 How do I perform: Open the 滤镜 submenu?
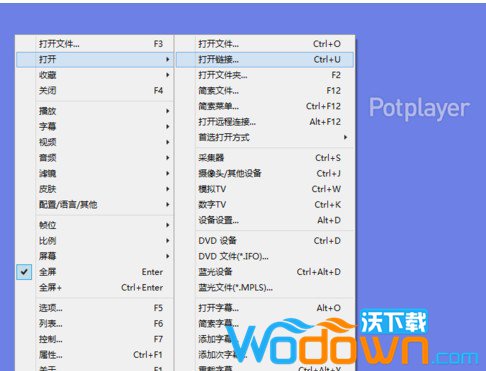click(95, 173)
